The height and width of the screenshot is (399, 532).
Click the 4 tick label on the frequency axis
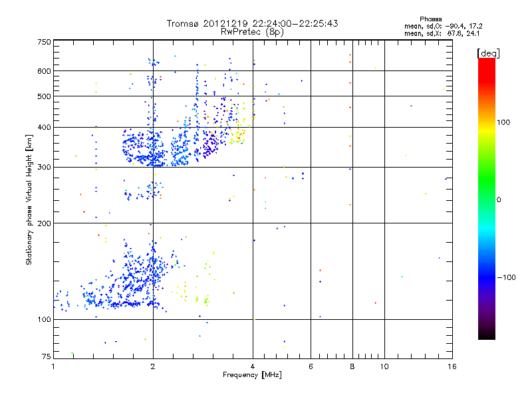pos(253,366)
